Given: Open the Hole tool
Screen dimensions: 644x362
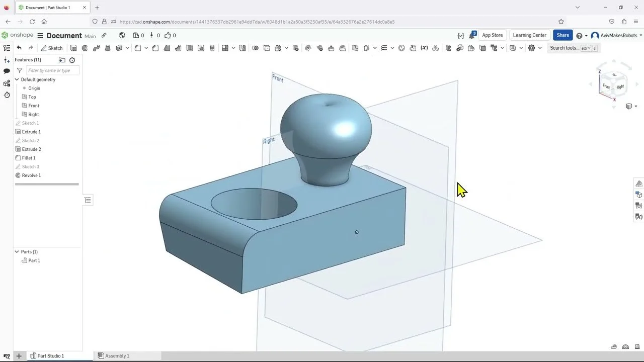Looking at the screenshot, I should coord(200,48).
